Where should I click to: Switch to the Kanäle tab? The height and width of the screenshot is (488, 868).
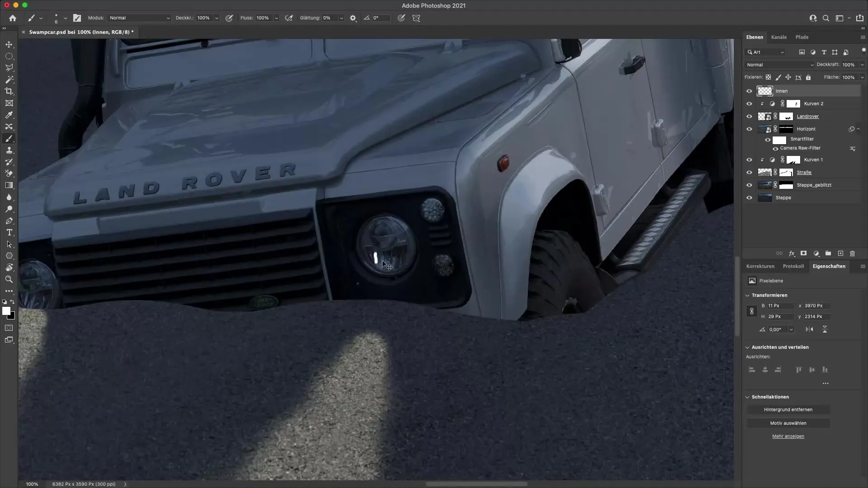778,37
